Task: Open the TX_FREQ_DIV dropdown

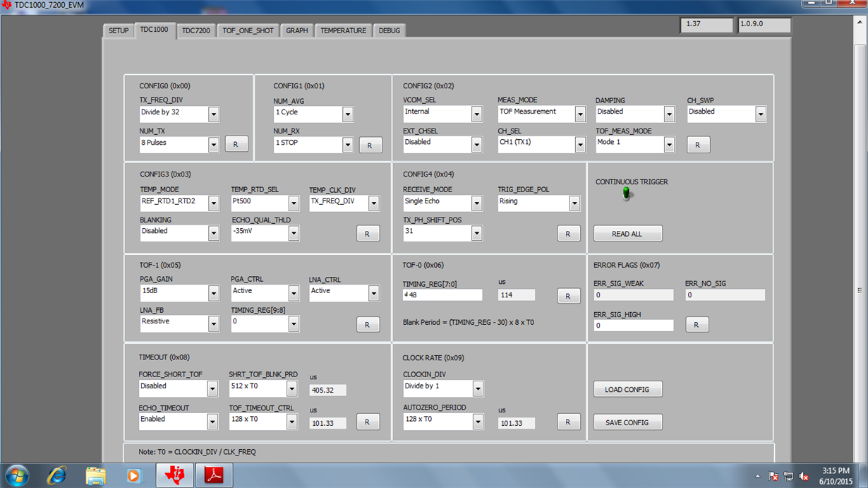Action: pos(214,114)
